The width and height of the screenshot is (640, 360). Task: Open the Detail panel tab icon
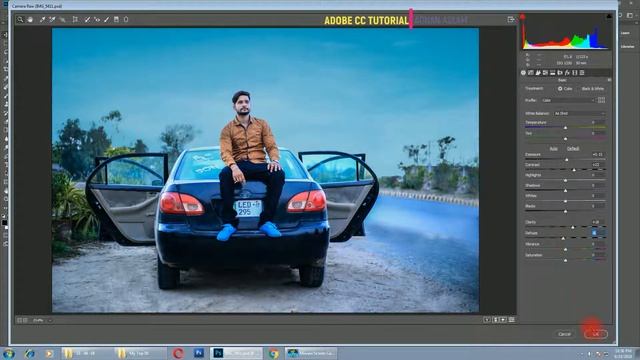pos(538,73)
